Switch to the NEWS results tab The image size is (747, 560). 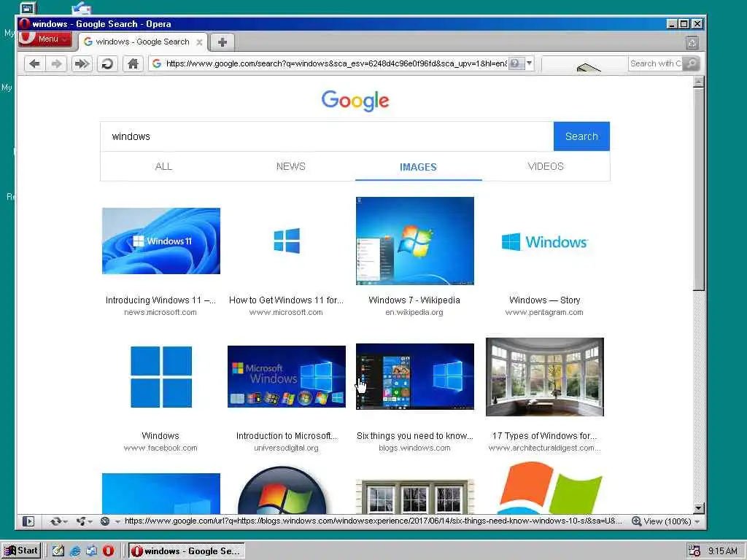(290, 167)
